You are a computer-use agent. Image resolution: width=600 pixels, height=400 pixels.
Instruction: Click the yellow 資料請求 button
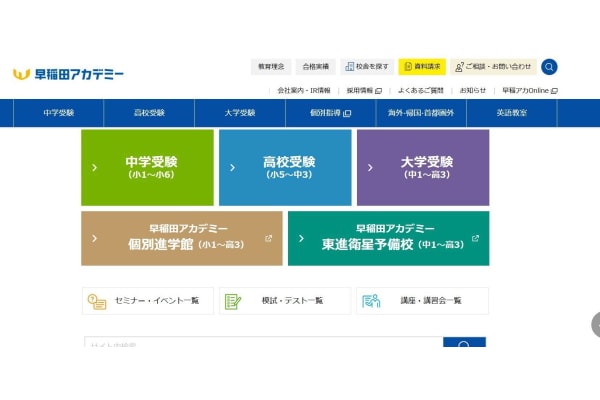[422, 67]
